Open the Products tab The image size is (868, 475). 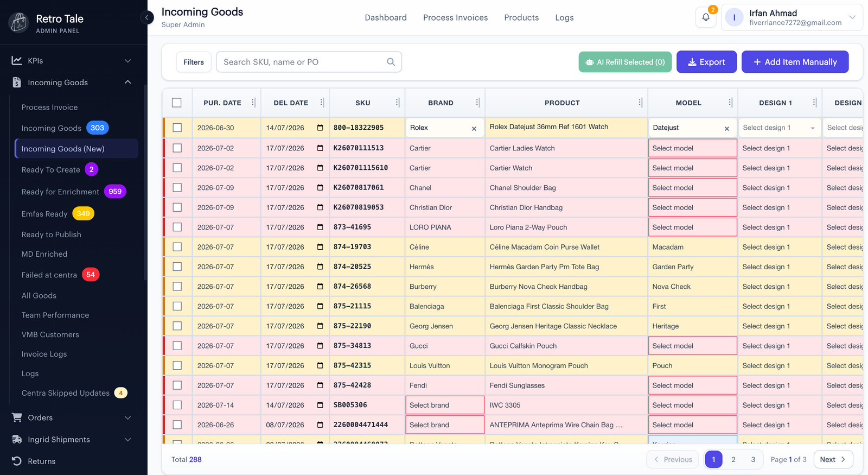(521, 17)
